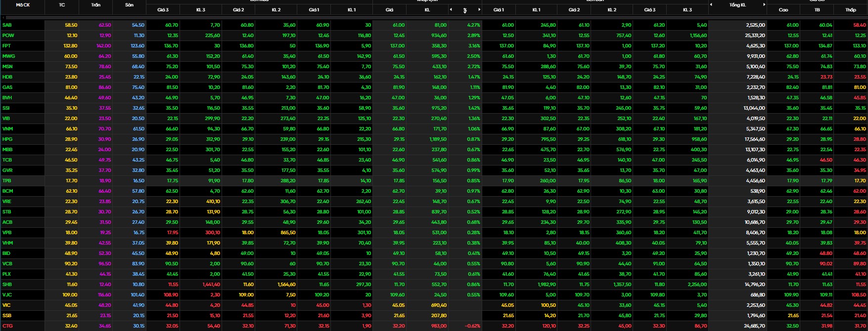This screenshot has height=331, width=868.
Task: Select the SAB ticker symbol
Action: pos(7,25)
